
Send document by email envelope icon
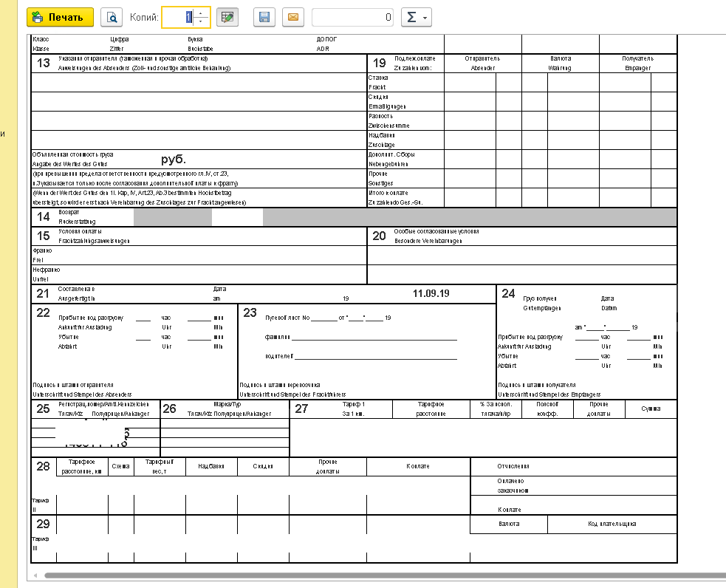click(293, 17)
